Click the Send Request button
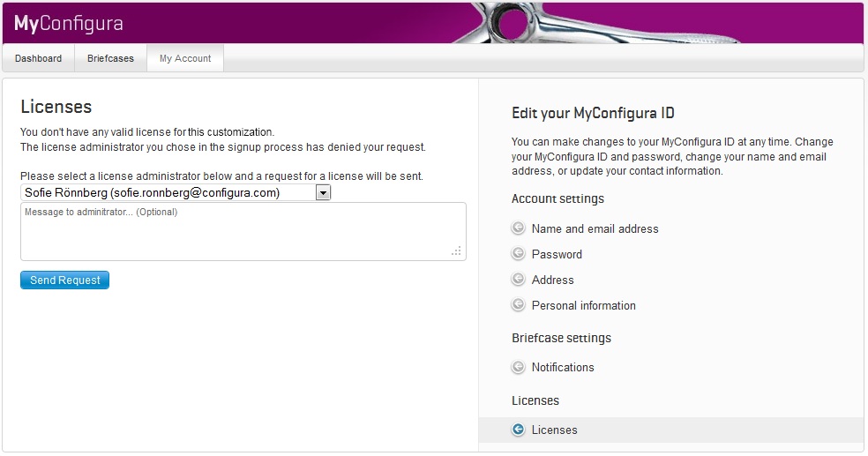Screen dimensions: 868x456 click(x=64, y=280)
